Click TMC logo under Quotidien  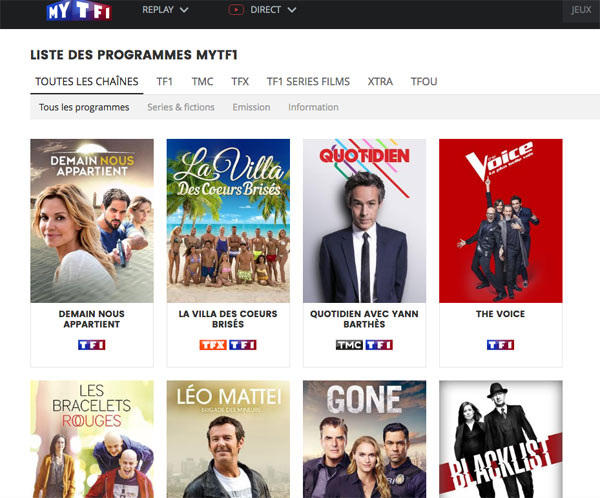pos(349,345)
